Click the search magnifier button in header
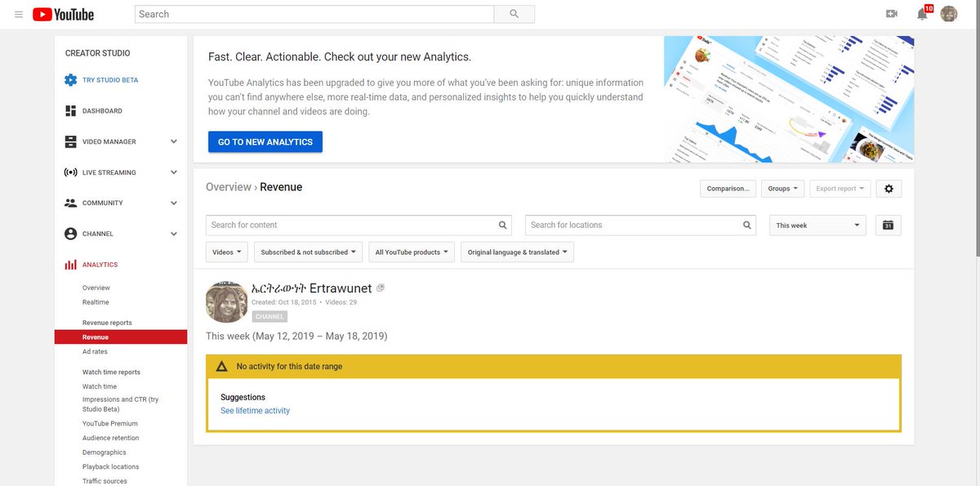 tap(514, 14)
